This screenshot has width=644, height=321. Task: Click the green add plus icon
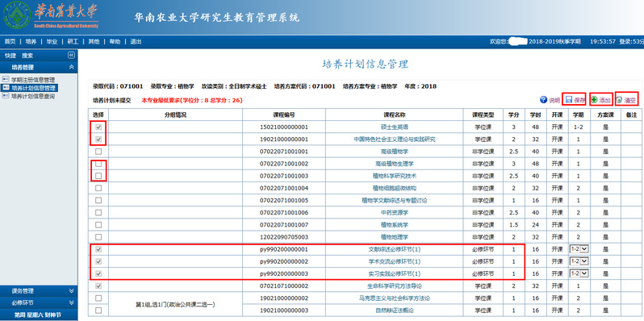tap(594, 100)
